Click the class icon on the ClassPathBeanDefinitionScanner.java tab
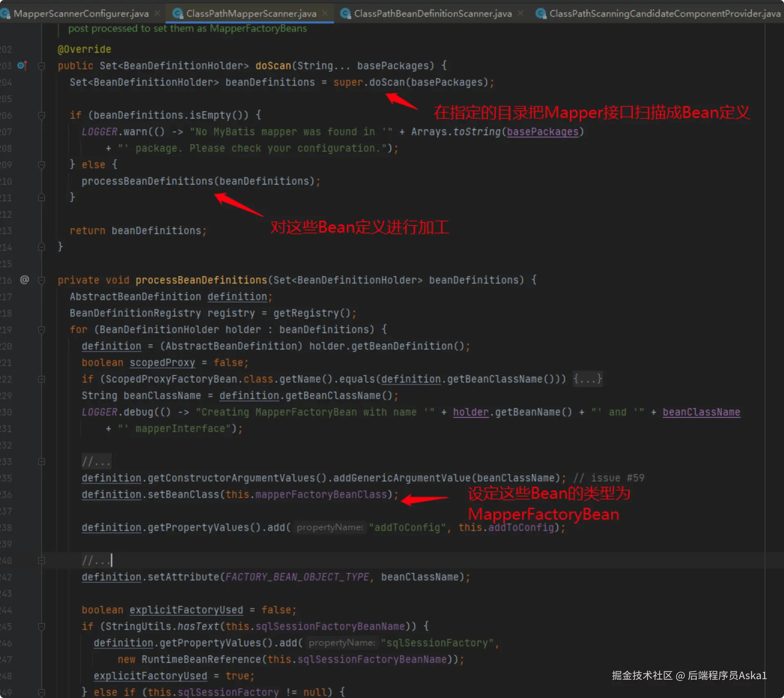Viewport: 784px width, 698px height. 345,13
